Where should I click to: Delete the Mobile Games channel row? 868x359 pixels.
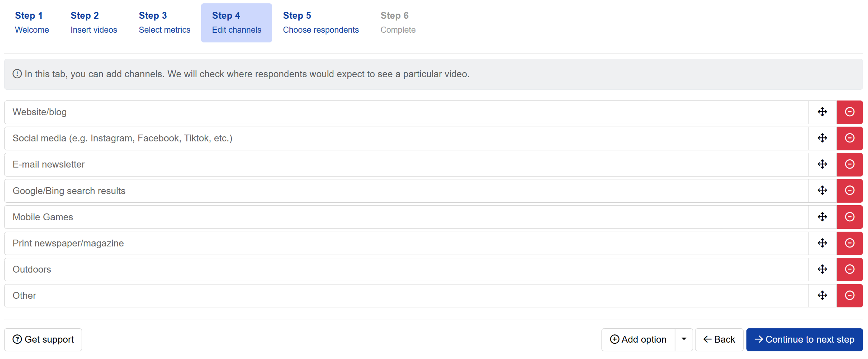pyautogui.click(x=849, y=217)
